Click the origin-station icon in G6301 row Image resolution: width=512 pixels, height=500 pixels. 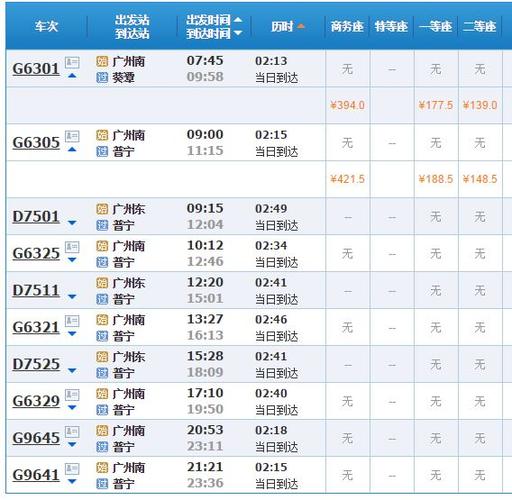[x=102, y=61]
